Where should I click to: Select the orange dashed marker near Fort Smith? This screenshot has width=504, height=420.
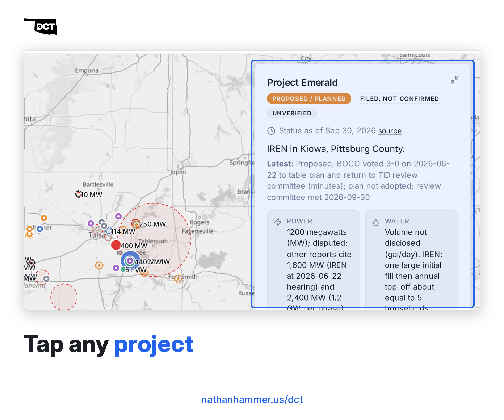pyautogui.click(x=178, y=278)
